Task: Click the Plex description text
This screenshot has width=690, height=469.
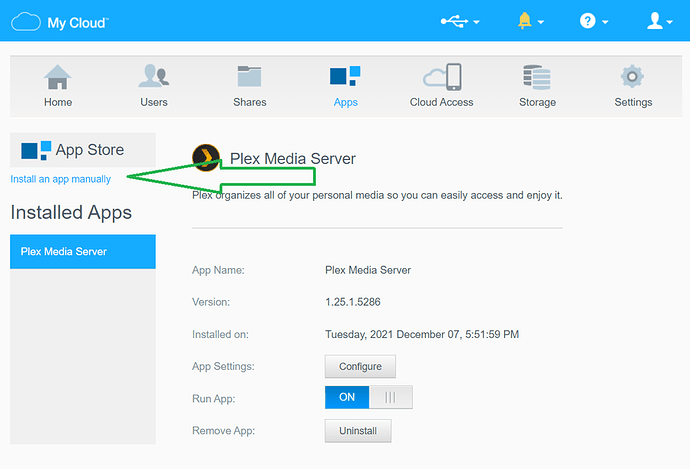Action: pyautogui.click(x=377, y=195)
